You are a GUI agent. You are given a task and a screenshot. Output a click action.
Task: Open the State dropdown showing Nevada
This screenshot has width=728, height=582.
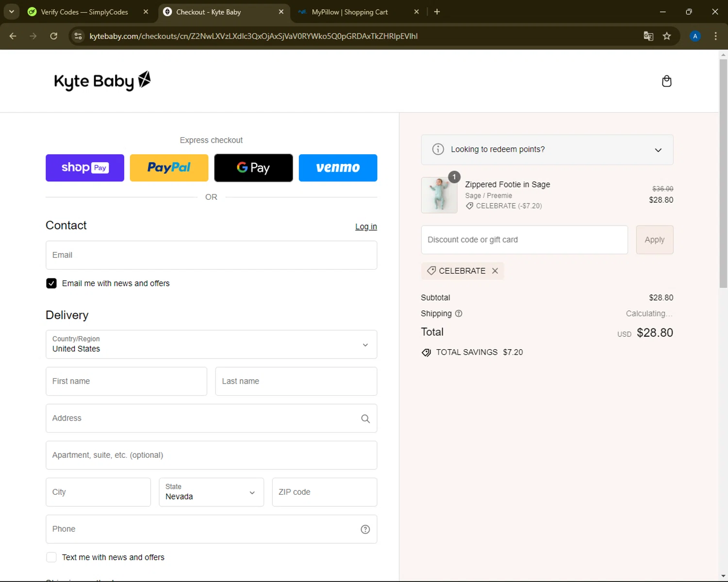(211, 492)
